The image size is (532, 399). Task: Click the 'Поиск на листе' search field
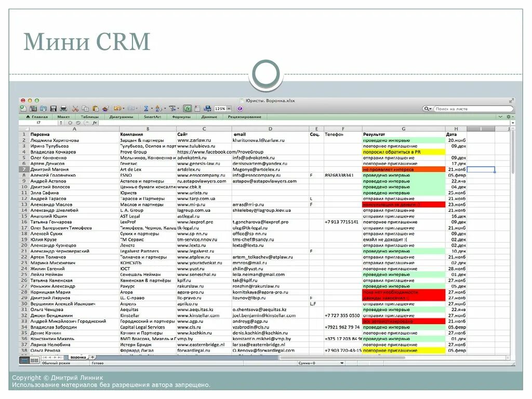click(x=473, y=109)
